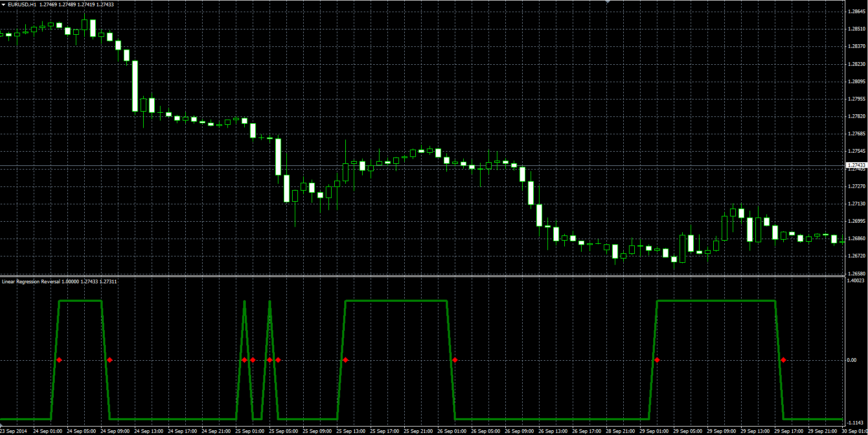
Task: Click the 26 Sep 17:00 time label
Action: click(586, 431)
